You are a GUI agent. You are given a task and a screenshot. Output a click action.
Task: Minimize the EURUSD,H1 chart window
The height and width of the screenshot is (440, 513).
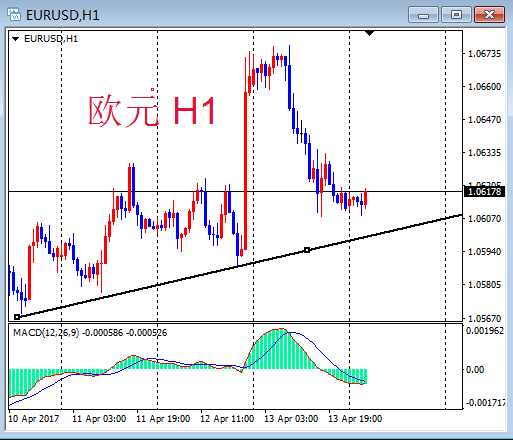tap(423, 15)
